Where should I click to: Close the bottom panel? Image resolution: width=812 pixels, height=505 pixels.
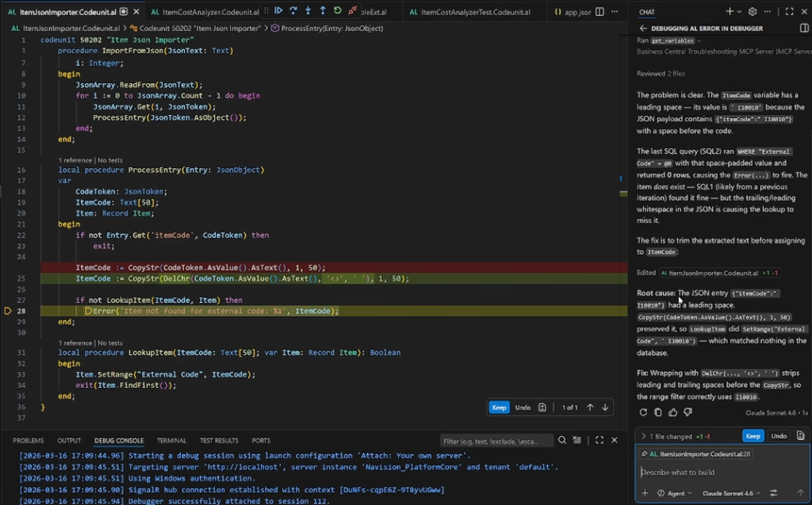click(x=615, y=440)
